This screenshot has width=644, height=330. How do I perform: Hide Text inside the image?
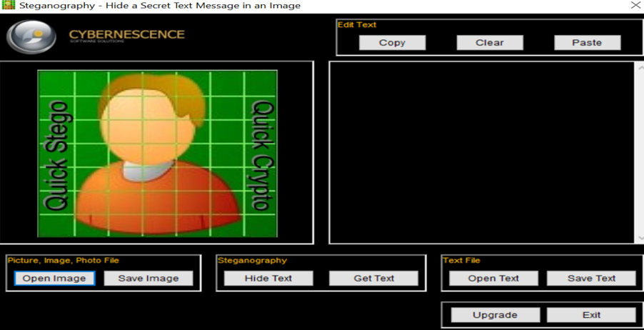(268, 279)
